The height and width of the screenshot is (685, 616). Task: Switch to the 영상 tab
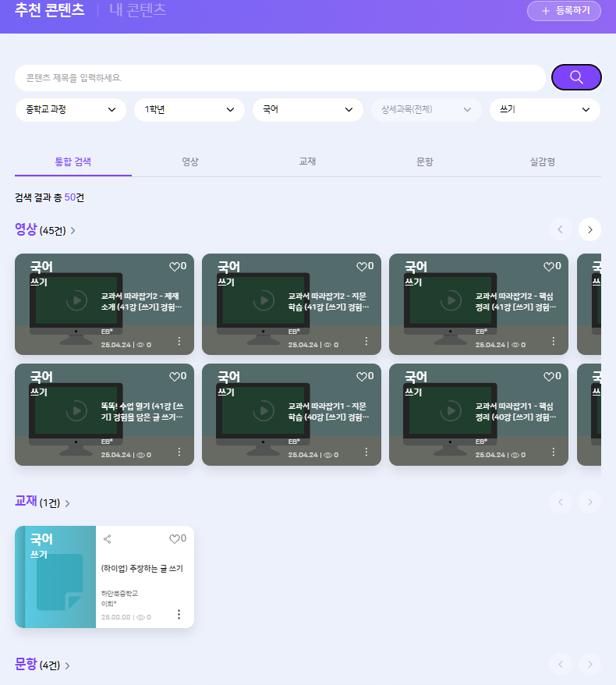(x=190, y=161)
